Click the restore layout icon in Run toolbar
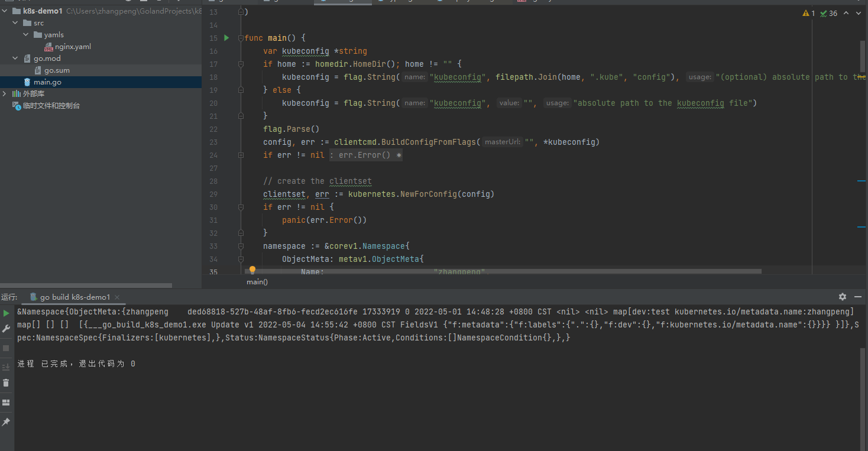 7,403
